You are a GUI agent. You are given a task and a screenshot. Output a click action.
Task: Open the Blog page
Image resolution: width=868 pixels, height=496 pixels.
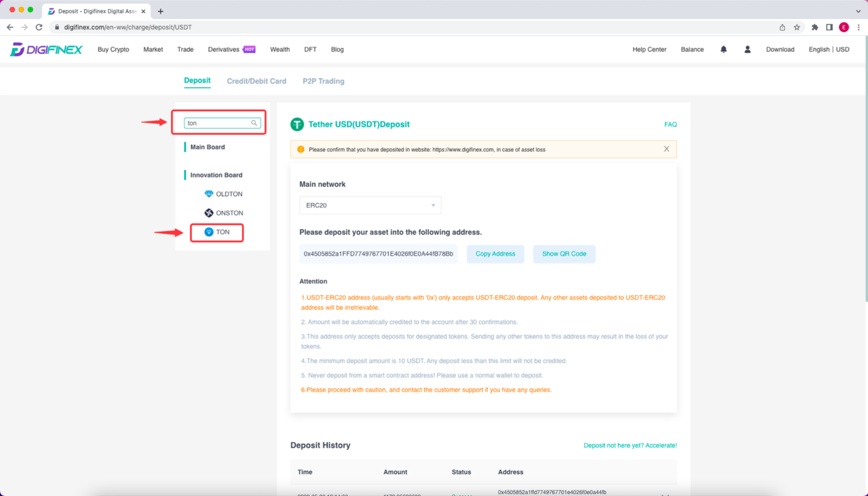[x=337, y=50]
